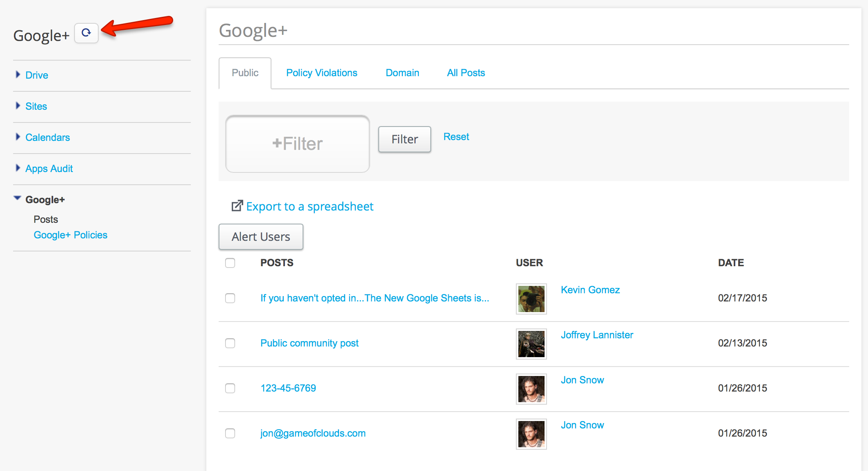868x471 pixels.
Task: Switch to the Public tab
Action: click(245, 73)
